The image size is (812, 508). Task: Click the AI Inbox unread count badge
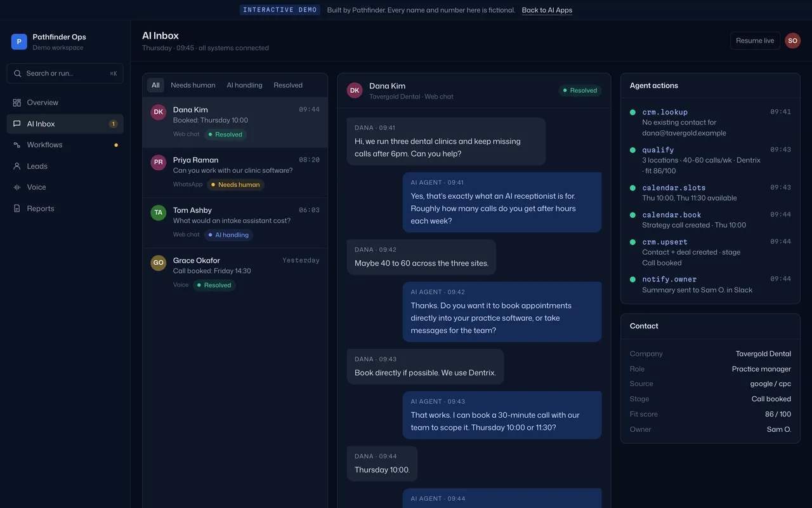point(113,124)
